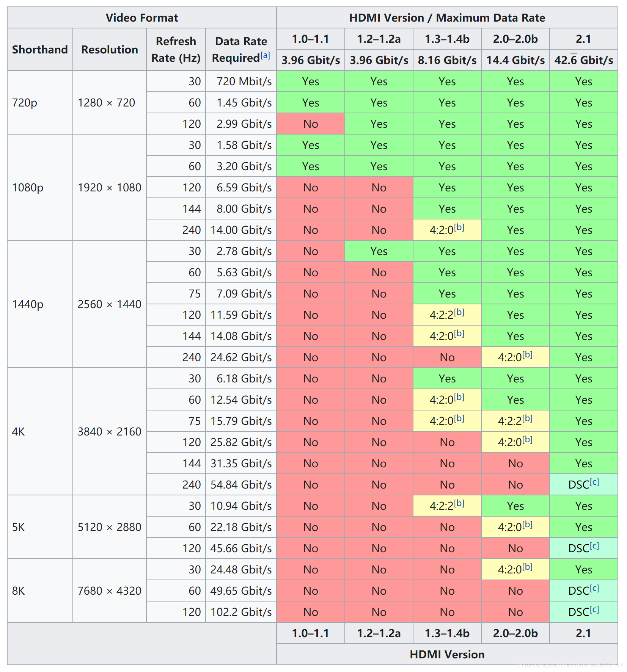
Task: Select the Resolution column header
Action: 110,49
